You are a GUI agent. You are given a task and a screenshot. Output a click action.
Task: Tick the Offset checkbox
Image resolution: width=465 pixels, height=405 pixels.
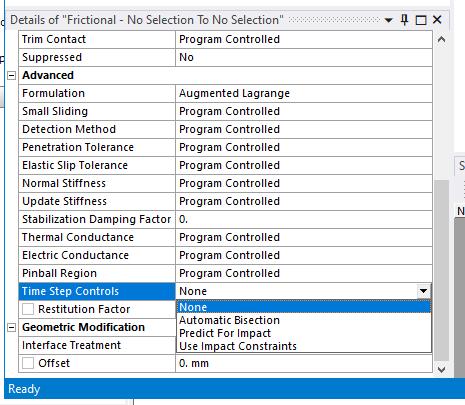tap(28, 363)
